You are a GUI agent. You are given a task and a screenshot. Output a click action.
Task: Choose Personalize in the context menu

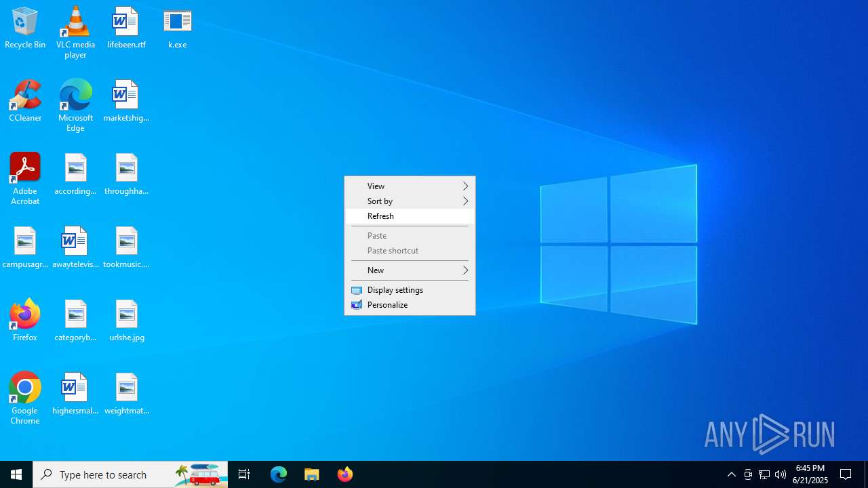[x=410, y=304]
